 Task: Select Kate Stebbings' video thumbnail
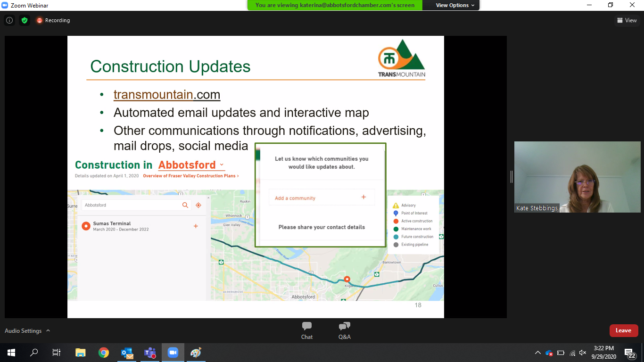(x=577, y=177)
